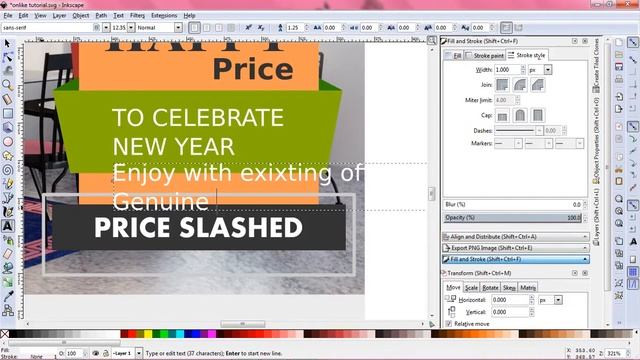The width and height of the screenshot is (640, 360).
Task: Select the 3D box tool
Action: 7,127
